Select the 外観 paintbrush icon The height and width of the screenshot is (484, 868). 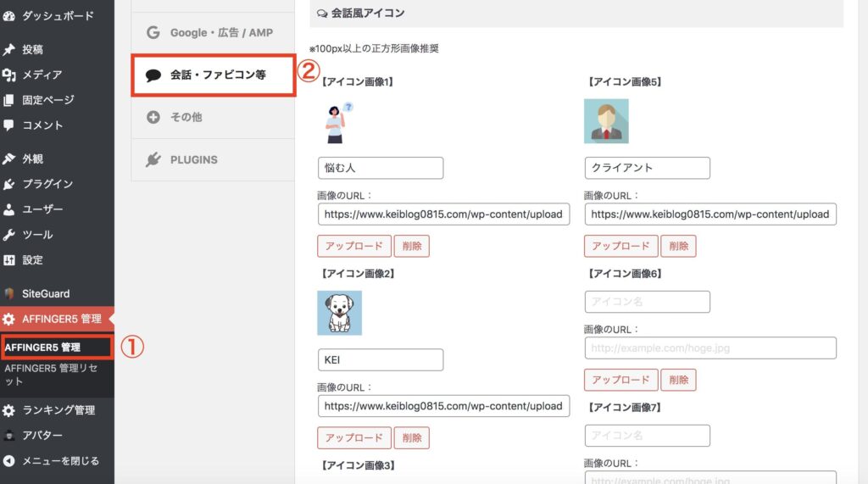point(8,159)
